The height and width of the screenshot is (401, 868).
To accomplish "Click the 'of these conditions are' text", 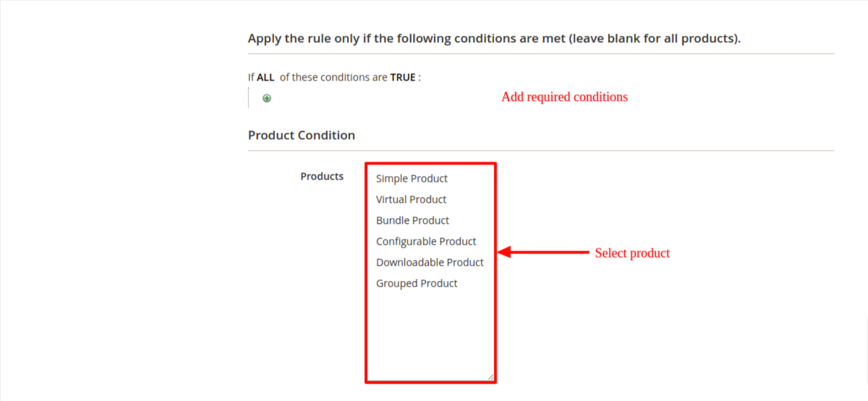I will (x=333, y=78).
